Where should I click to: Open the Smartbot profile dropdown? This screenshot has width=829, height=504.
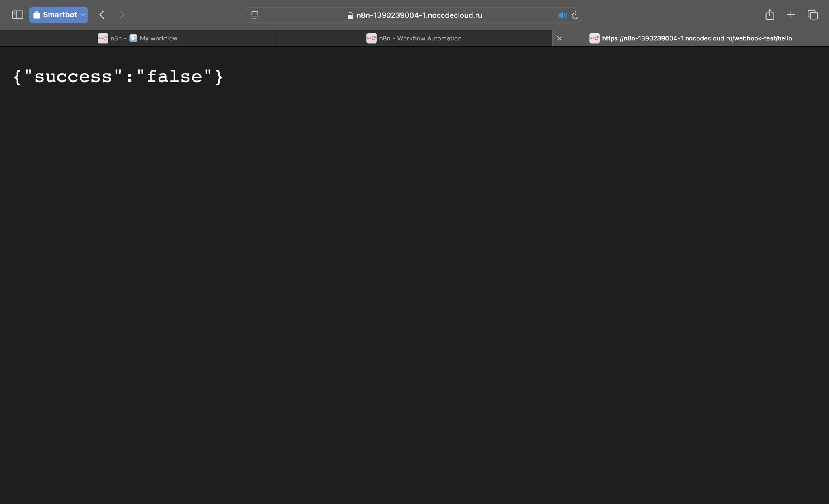[59, 15]
